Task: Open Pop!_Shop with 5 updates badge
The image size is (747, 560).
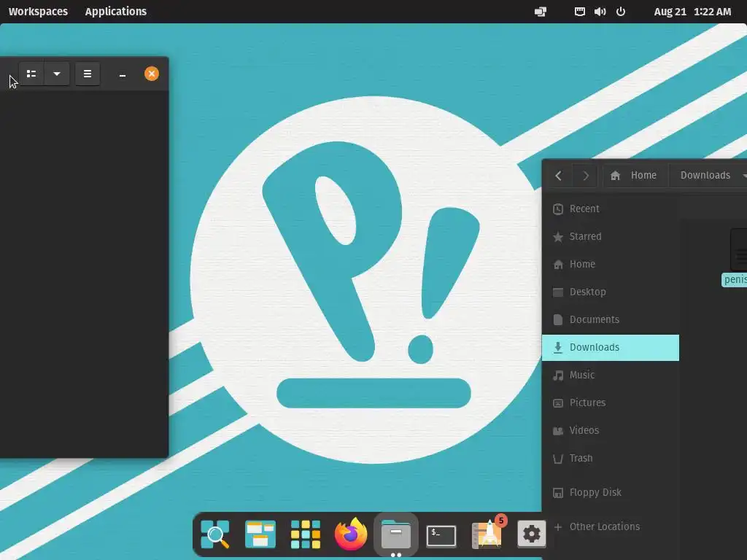Action: click(487, 534)
